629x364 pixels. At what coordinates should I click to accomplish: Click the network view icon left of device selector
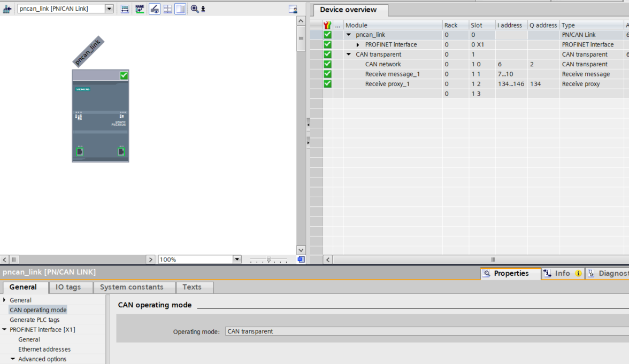pos(7,9)
